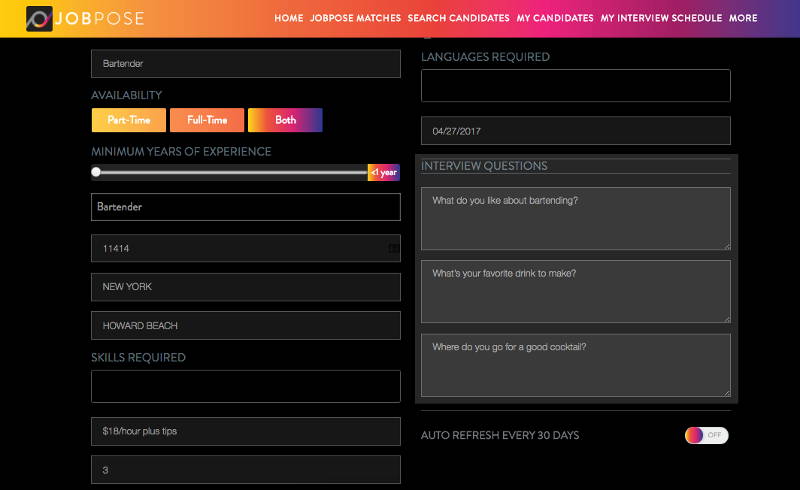Click the zip code field's end icon

393,249
